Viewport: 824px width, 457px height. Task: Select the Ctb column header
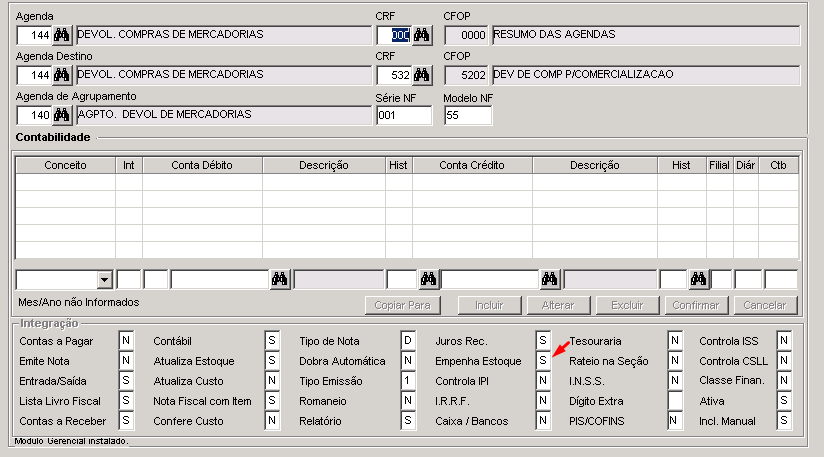click(x=778, y=165)
